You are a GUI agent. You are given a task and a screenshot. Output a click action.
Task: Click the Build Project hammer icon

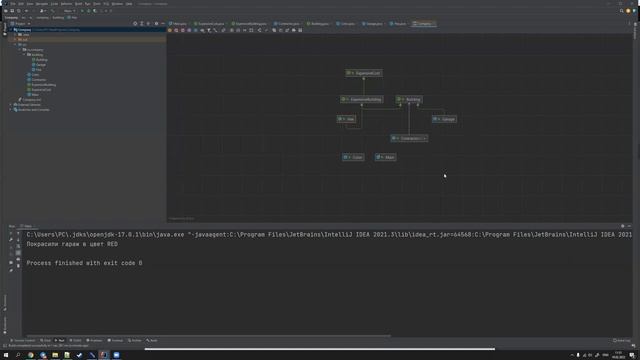[x=53, y=11]
